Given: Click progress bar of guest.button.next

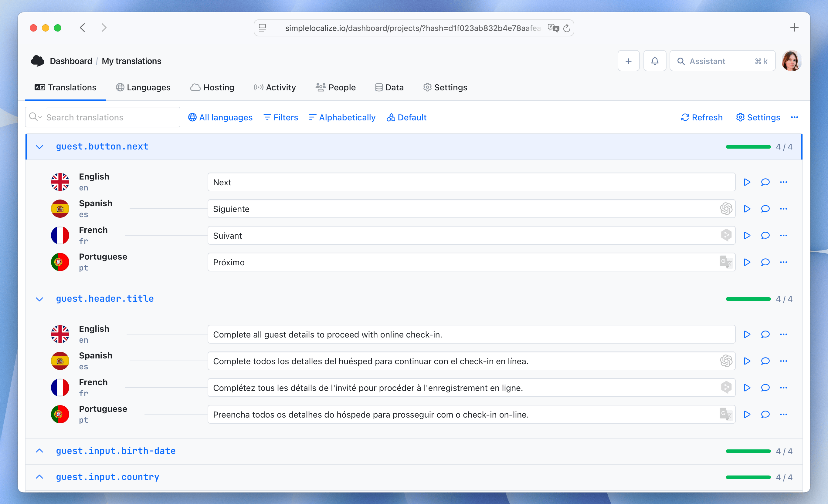Looking at the screenshot, I should [748, 147].
